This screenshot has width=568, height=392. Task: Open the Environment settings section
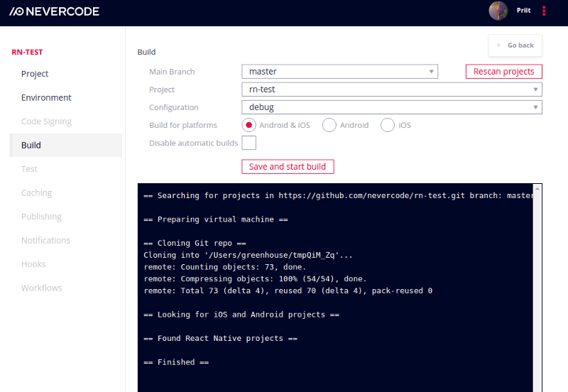coord(46,97)
